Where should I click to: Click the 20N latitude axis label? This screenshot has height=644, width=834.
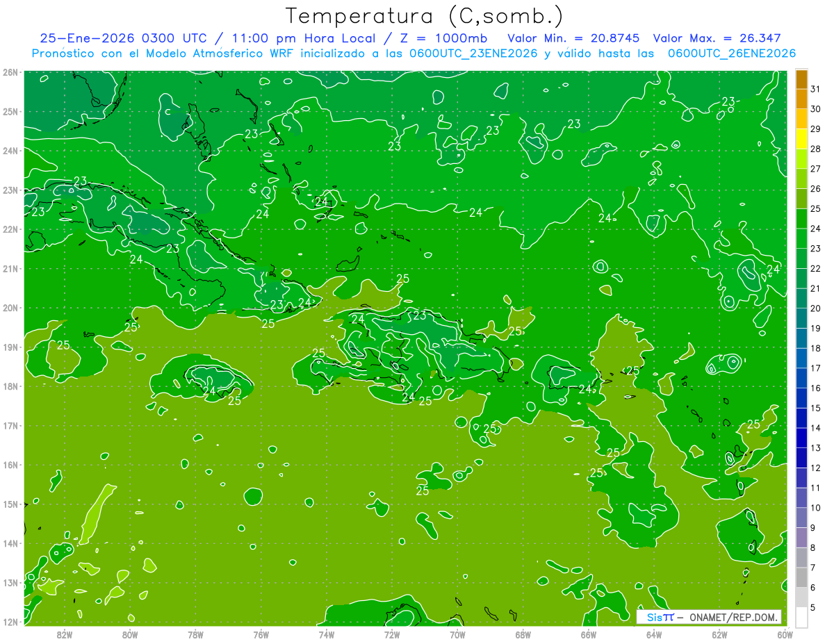pyautogui.click(x=10, y=308)
